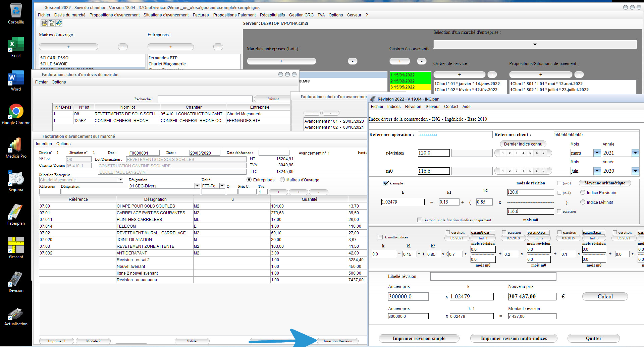Select the Indice Définitif radio option
This screenshot has height=347, width=644.
(x=583, y=202)
